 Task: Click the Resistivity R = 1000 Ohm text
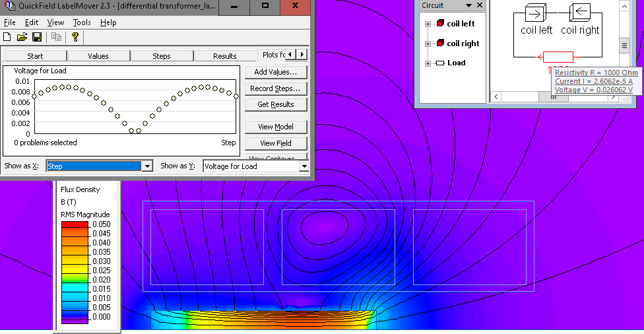[x=596, y=73]
